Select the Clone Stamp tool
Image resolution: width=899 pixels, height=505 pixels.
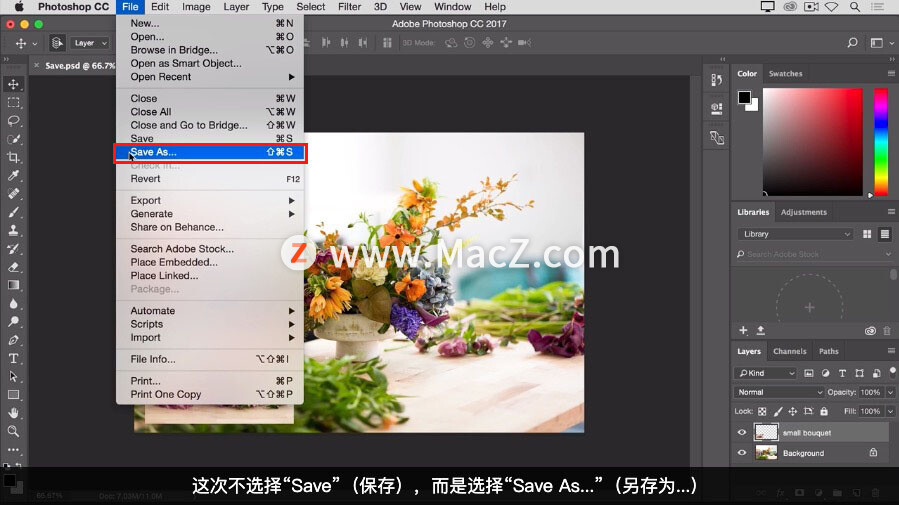click(x=13, y=230)
